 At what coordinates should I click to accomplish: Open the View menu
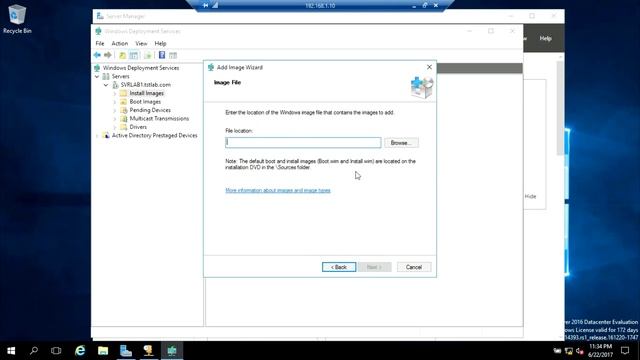coord(141,43)
